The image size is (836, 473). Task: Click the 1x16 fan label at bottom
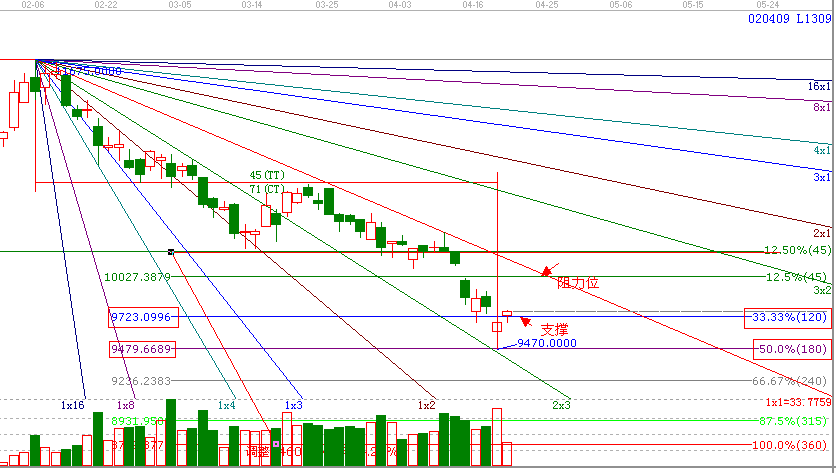point(72,405)
